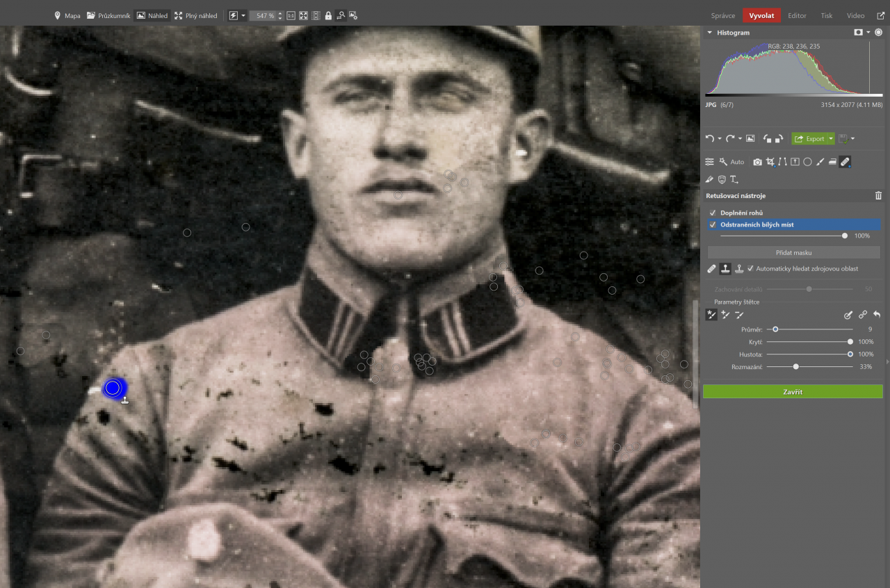Switch to the Video module tab

coord(855,15)
